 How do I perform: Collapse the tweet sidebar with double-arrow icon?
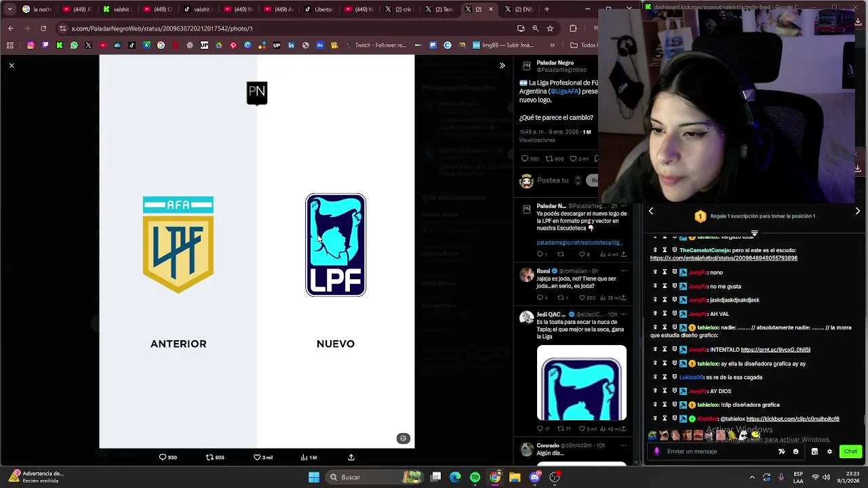[502, 66]
